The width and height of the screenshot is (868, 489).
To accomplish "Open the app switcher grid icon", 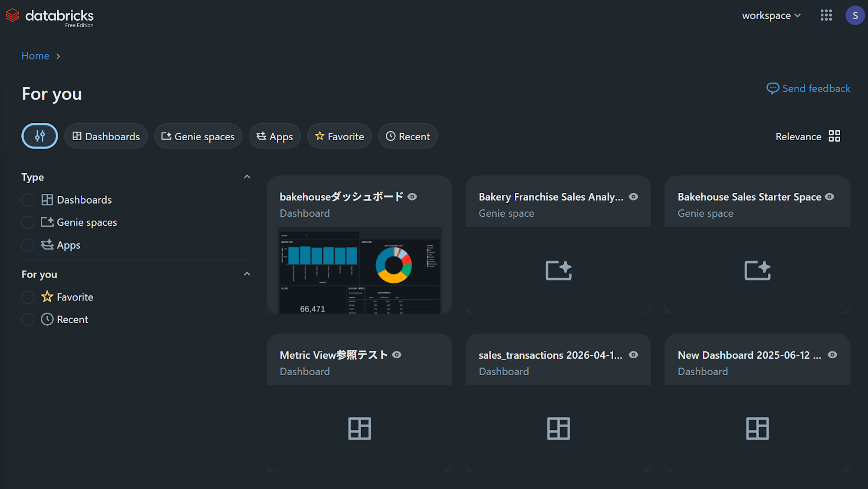I will [x=826, y=16].
